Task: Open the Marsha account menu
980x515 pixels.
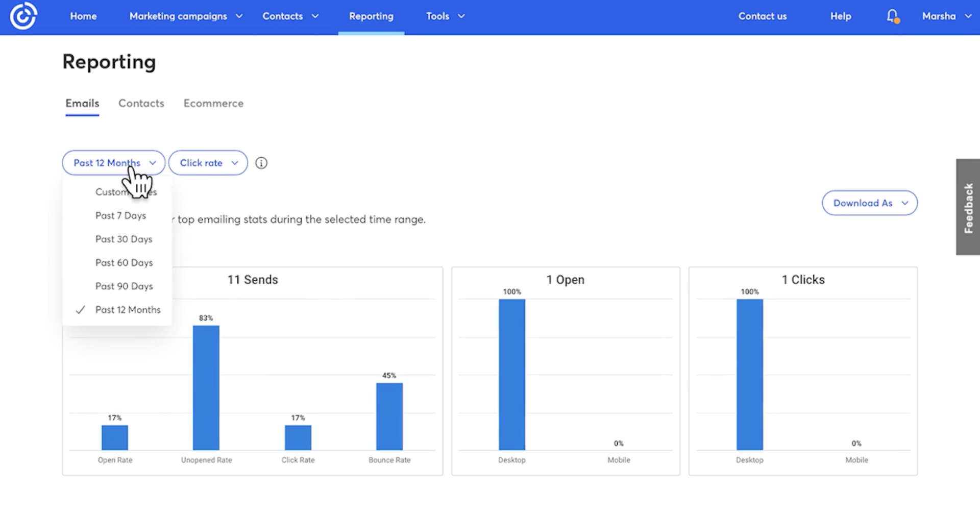Action: point(946,16)
